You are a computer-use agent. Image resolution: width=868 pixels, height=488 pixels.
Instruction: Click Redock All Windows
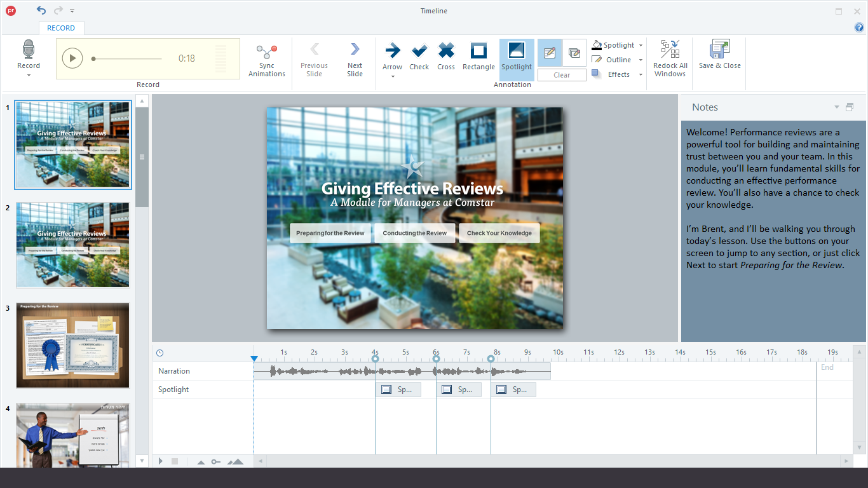pos(670,56)
